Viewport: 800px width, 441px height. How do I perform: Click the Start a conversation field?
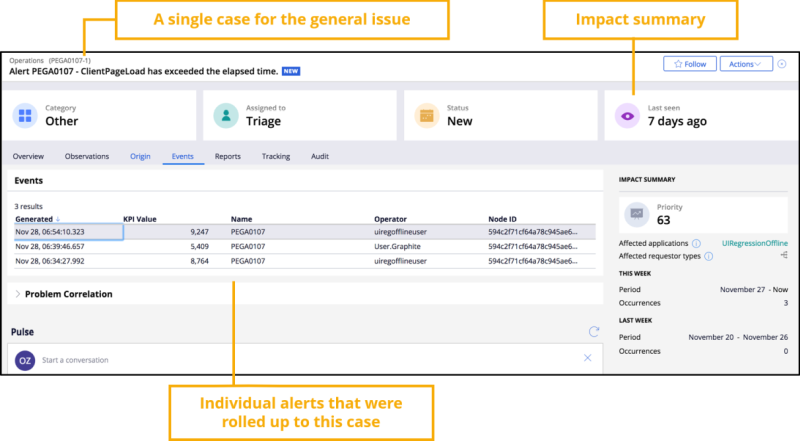pyautogui.click(x=300, y=358)
